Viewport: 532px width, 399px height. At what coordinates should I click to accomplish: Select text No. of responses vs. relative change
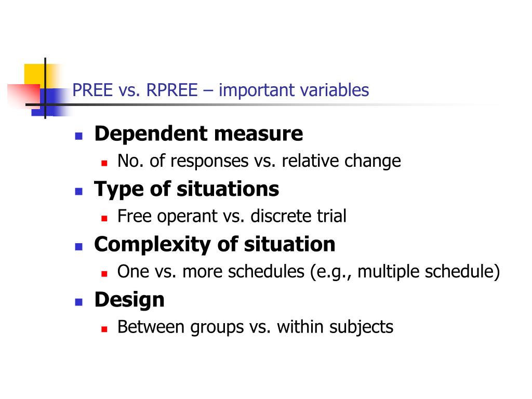(259, 161)
